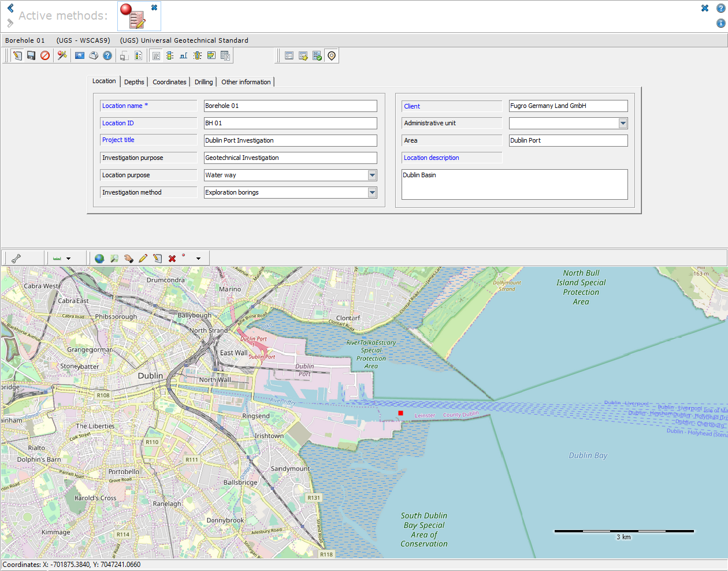This screenshot has height=571, width=728.
Task: Click the blue step profile icon
Action: [184, 55]
